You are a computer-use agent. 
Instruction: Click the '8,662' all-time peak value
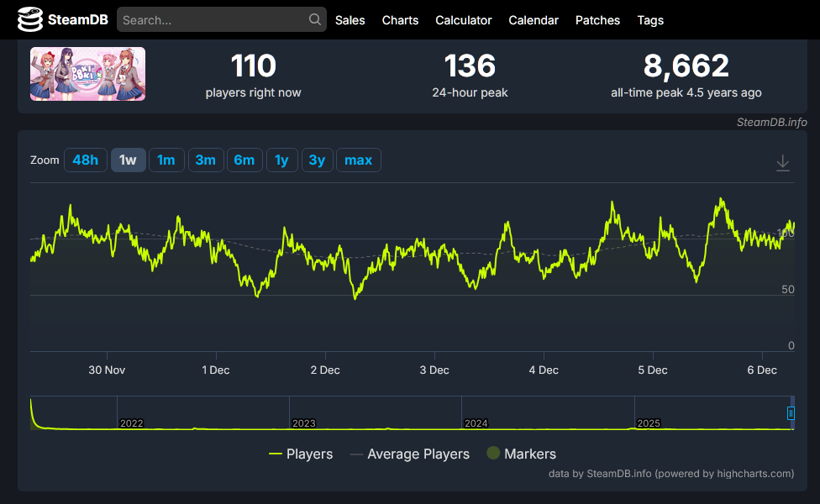click(686, 66)
